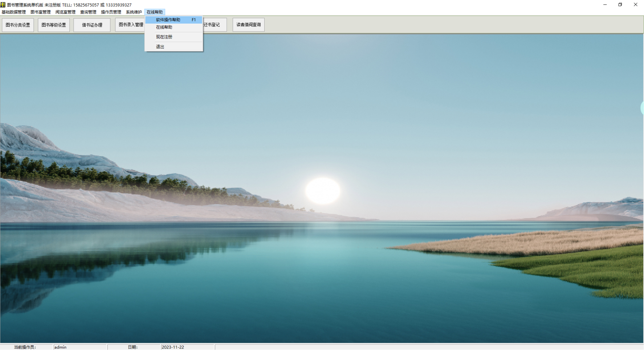Collapse the 在线帮助 menu in the menu bar
This screenshot has width=644, height=350.
[x=155, y=12]
